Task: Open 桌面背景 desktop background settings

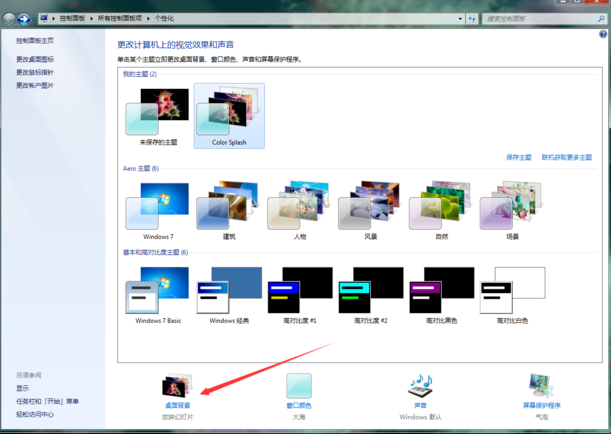Action: 177,388
